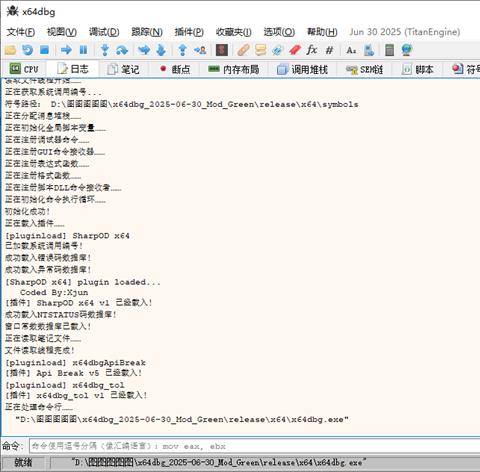Click the execute till return icon
480x472 pixels.
click(x=183, y=50)
